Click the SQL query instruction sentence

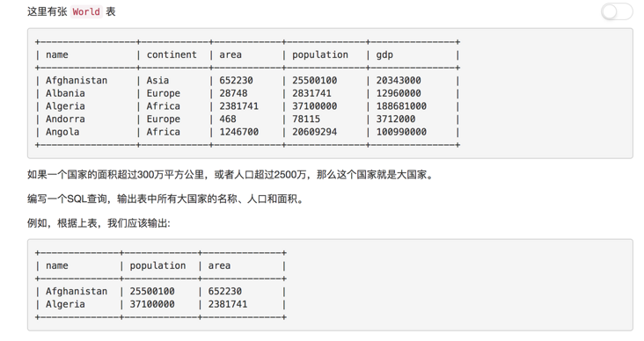(166, 199)
